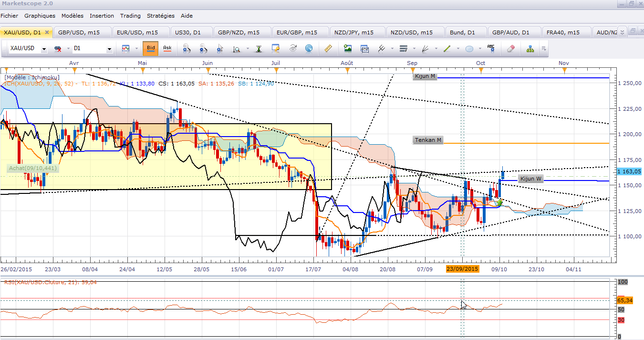The image size is (644, 340).
Task: Click the blue globe icon in toolbar
Action: [x=309, y=48]
